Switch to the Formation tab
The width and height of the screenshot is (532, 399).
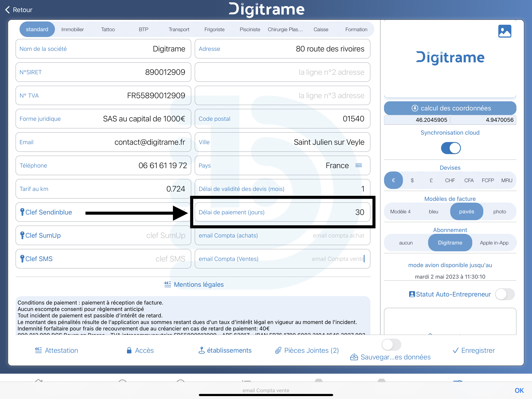(x=356, y=29)
